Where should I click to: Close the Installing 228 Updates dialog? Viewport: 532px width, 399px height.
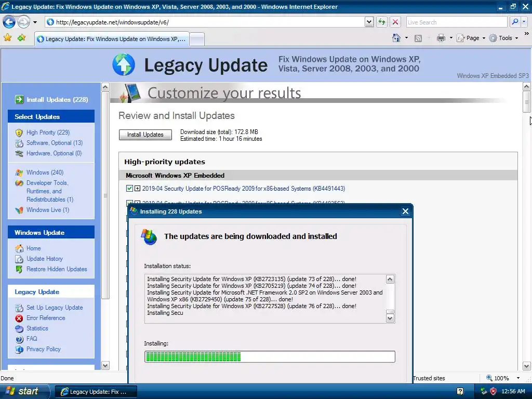(x=405, y=211)
